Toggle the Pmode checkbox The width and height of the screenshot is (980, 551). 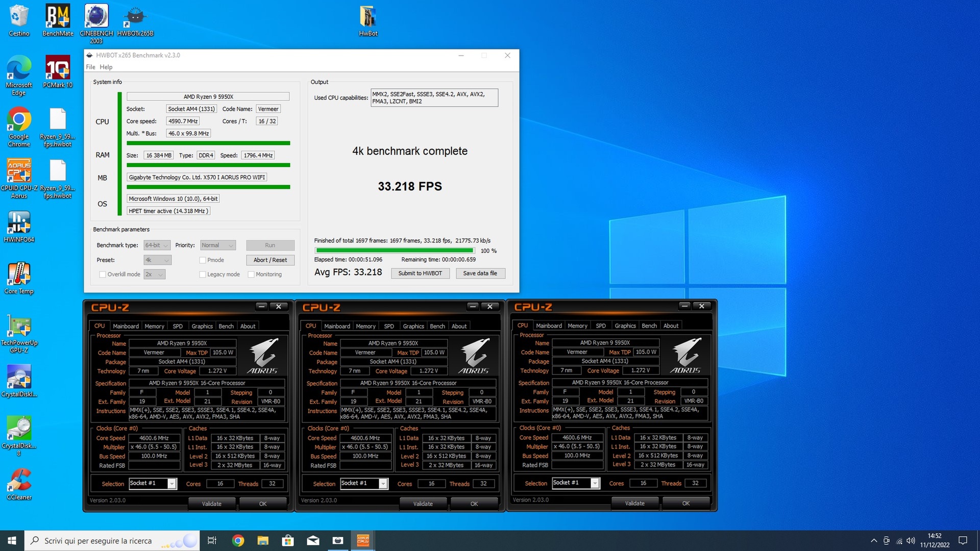[203, 260]
